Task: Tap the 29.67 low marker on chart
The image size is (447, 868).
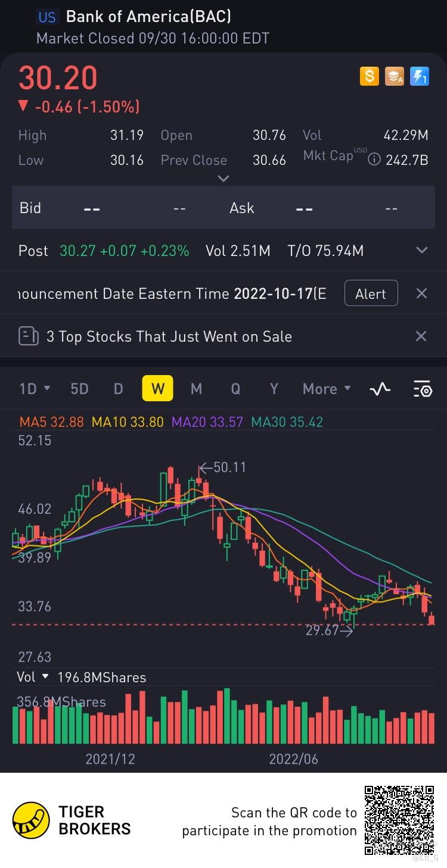Action: point(329,630)
